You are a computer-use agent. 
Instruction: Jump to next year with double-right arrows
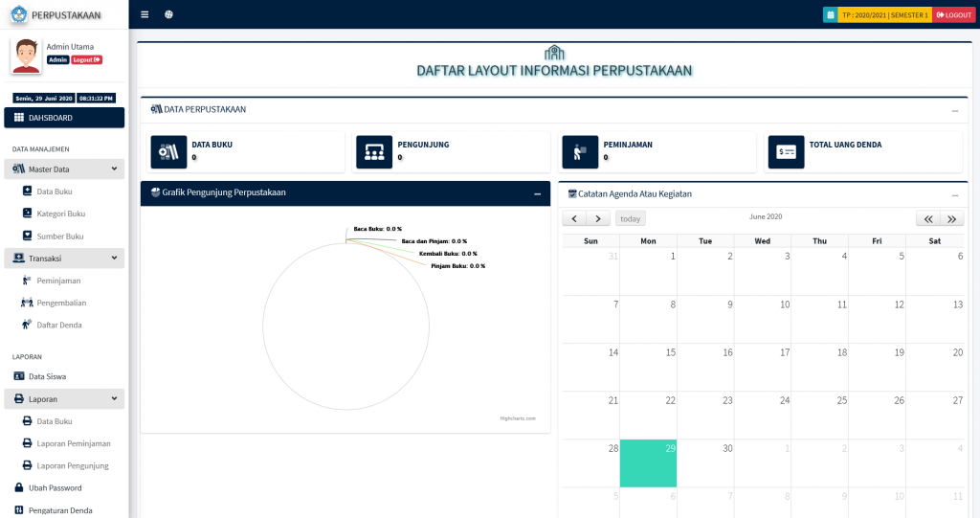[x=952, y=218]
